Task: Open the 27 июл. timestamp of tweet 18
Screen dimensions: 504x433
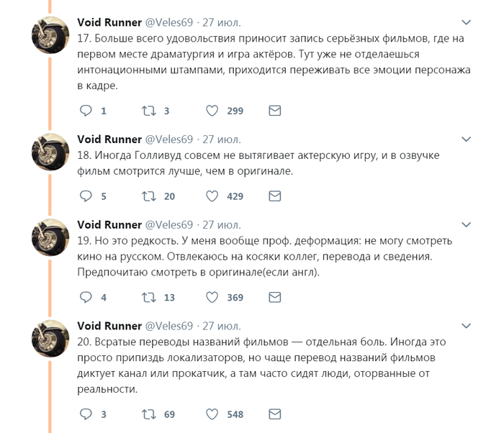Action: [221, 139]
